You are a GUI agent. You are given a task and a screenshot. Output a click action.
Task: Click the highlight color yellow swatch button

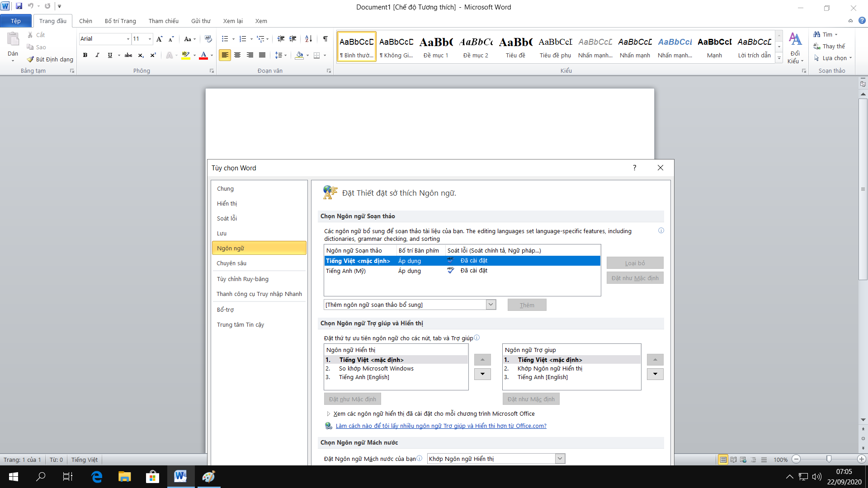(185, 56)
